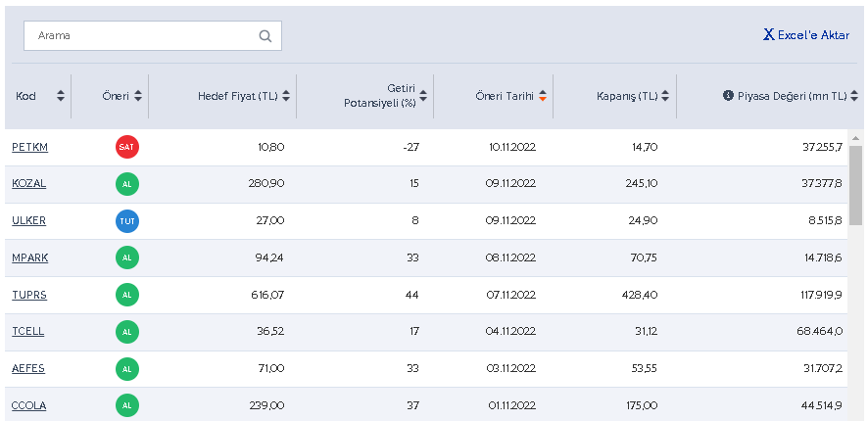Click the info icon beside Piyasa Değeri
This screenshot has height=421, width=868.
point(728,96)
